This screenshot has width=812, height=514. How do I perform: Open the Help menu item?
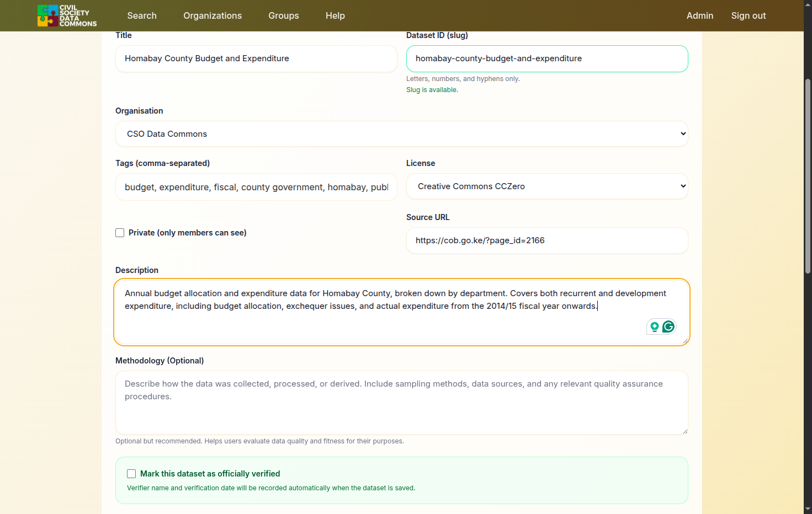[x=335, y=15]
